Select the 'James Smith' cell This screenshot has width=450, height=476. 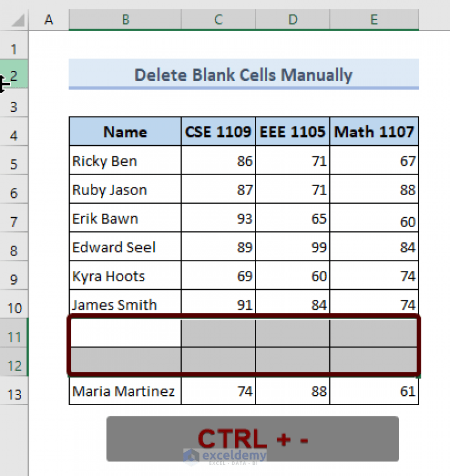125,303
